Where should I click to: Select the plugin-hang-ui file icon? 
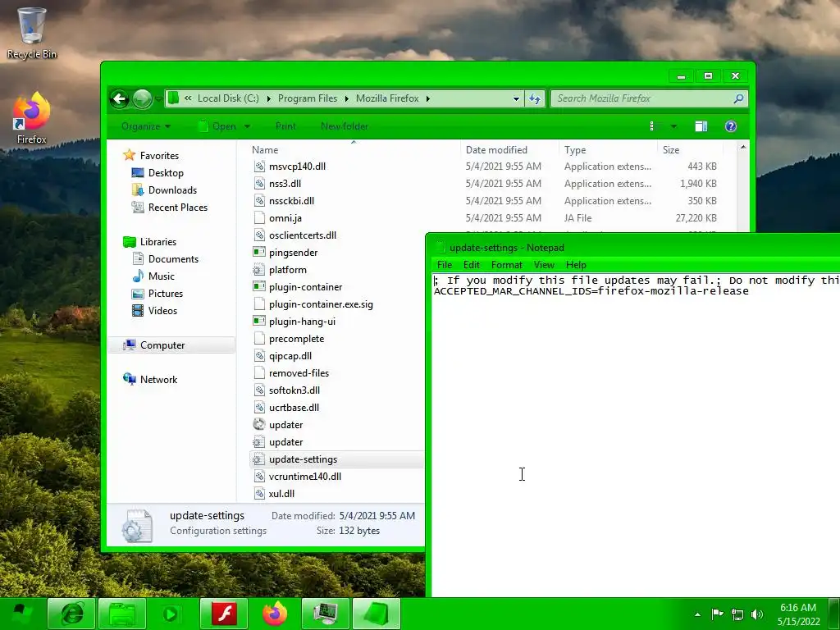(x=259, y=322)
